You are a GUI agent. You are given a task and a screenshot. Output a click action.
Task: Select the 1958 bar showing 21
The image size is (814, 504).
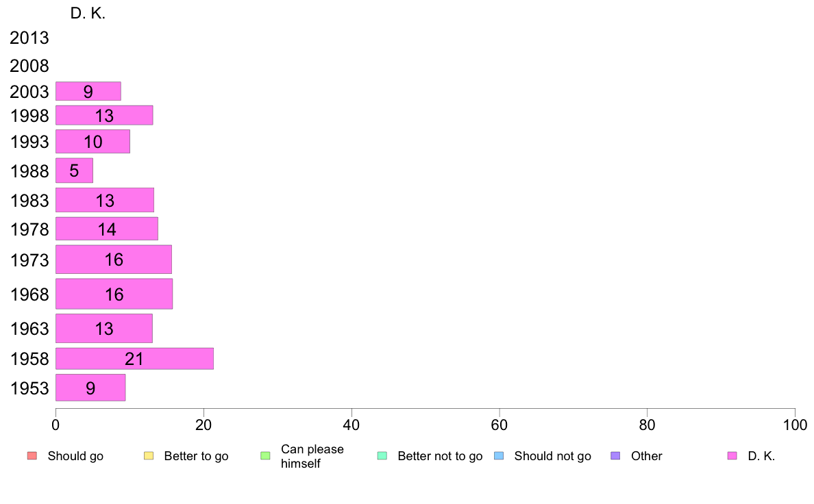click(134, 359)
